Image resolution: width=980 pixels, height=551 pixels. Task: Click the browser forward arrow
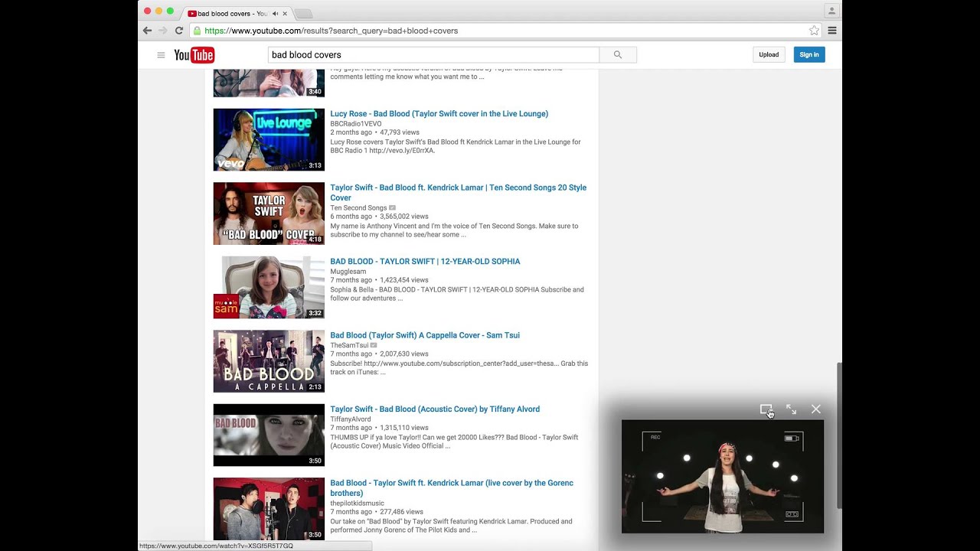coord(162,31)
